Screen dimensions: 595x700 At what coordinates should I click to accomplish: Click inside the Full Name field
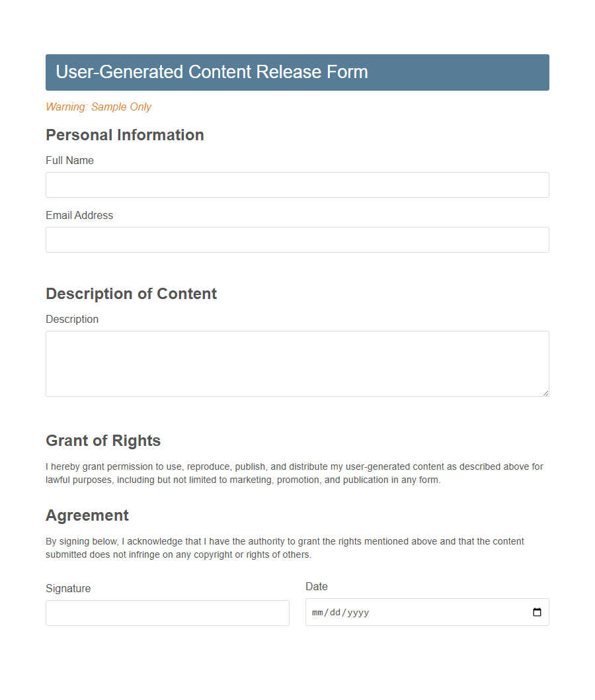click(297, 185)
